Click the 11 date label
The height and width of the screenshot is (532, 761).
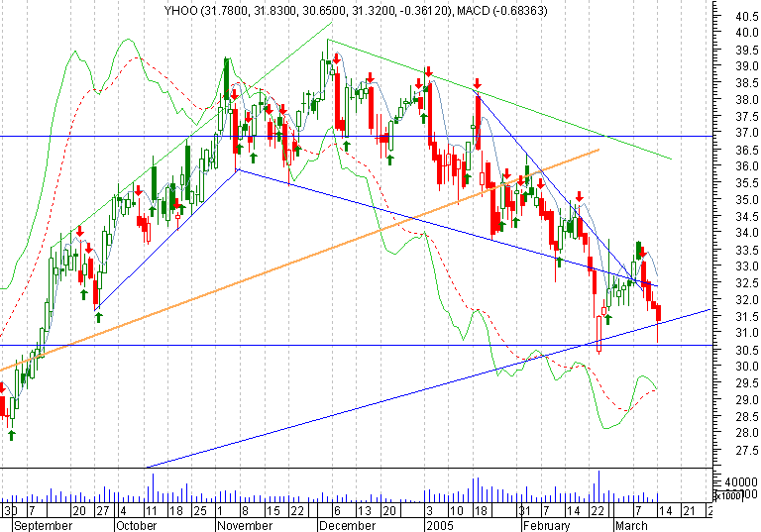151,510
